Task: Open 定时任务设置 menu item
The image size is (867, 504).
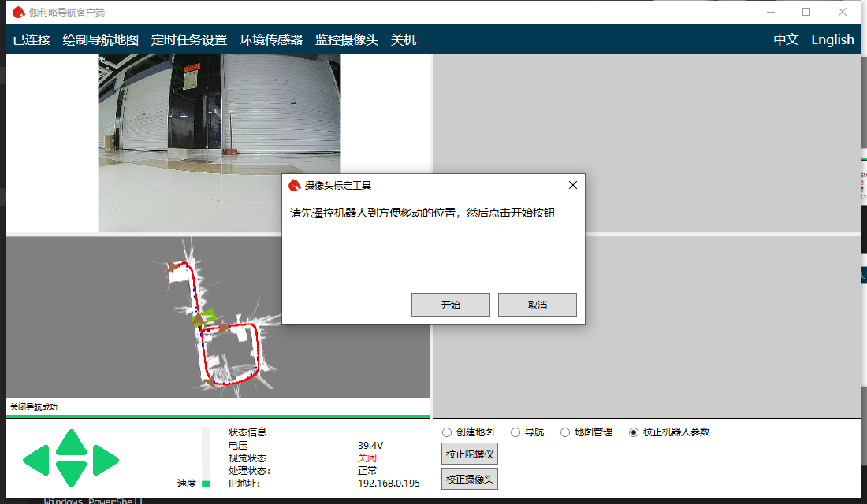Action: click(189, 40)
